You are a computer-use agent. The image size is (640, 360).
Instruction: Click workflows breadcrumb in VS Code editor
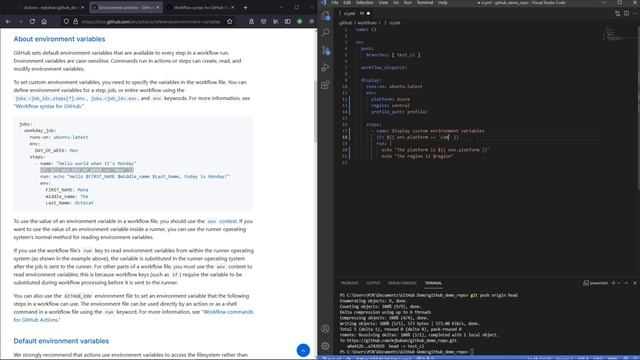coord(367,23)
